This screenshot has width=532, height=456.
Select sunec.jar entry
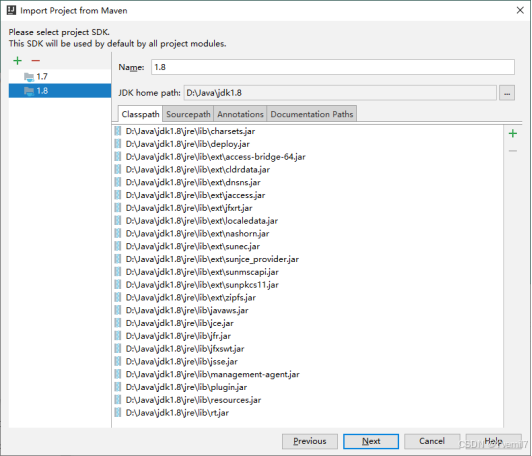(193, 246)
